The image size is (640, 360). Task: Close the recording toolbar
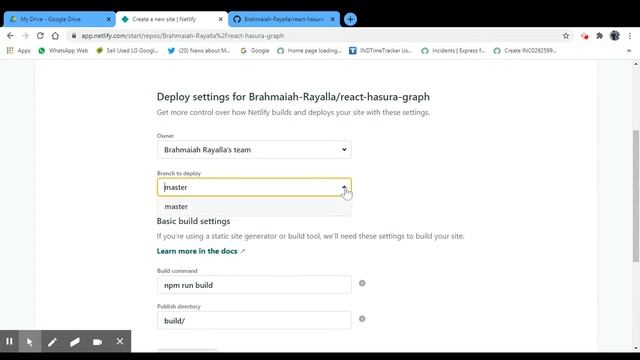pos(120,341)
